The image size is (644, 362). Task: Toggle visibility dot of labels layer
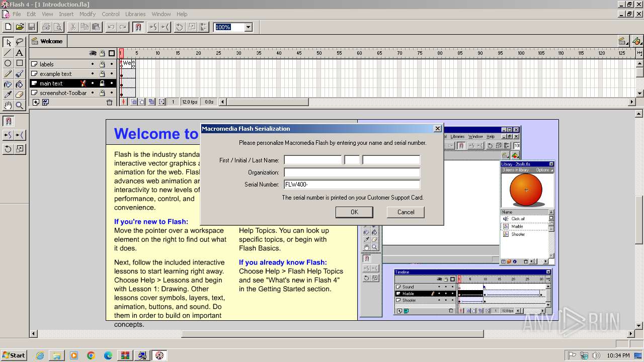tap(93, 64)
